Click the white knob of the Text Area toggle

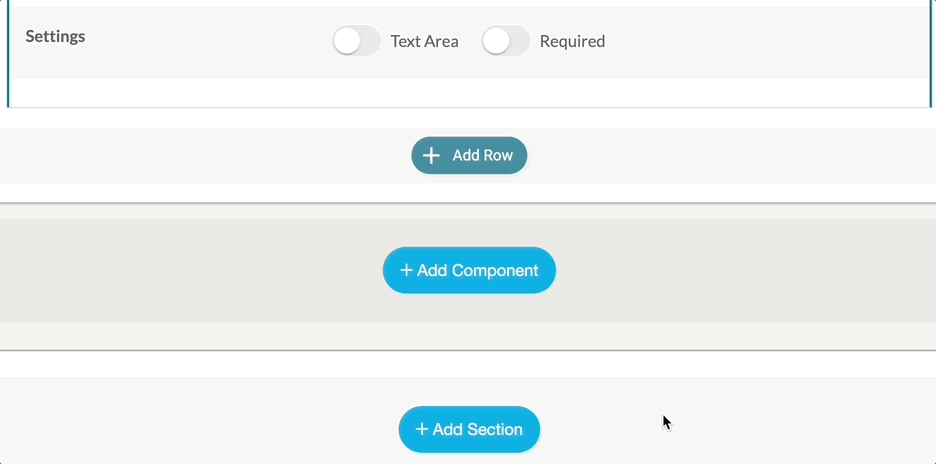coord(346,41)
